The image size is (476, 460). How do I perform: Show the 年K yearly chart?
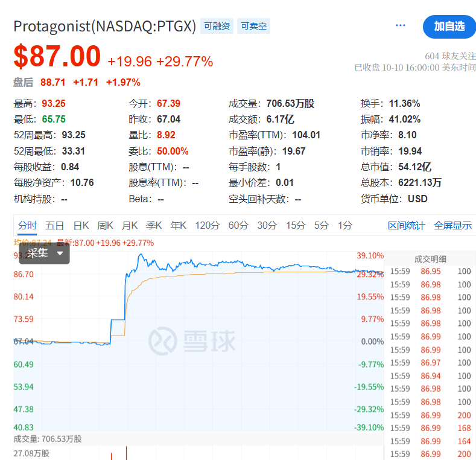pyautogui.click(x=178, y=225)
